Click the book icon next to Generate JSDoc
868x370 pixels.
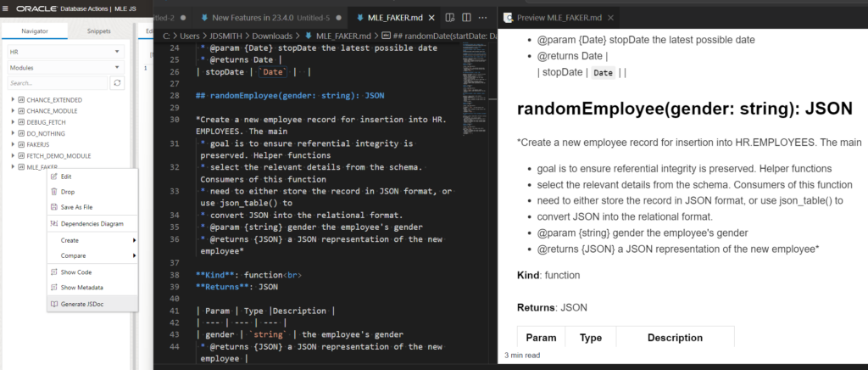pos(54,304)
